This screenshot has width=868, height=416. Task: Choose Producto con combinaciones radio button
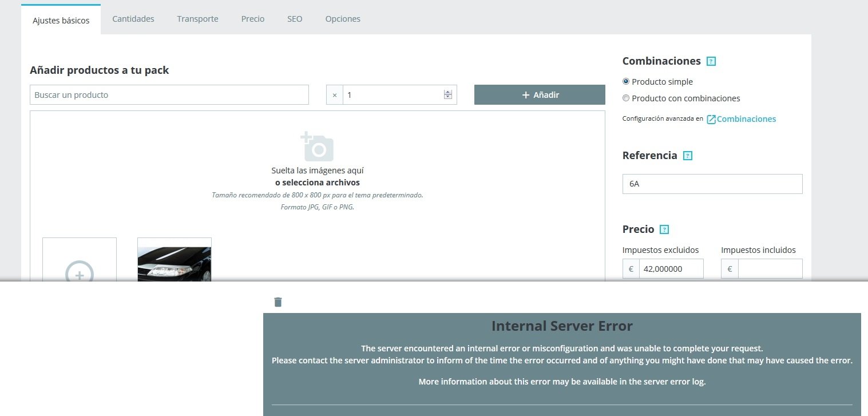tap(626, 98)
